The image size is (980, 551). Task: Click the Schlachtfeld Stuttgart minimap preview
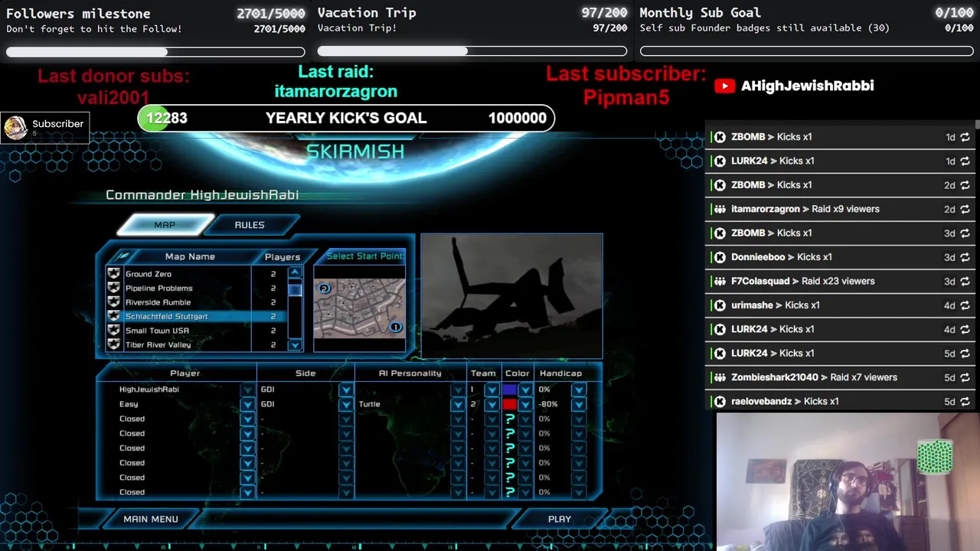(x=359, y=308)
